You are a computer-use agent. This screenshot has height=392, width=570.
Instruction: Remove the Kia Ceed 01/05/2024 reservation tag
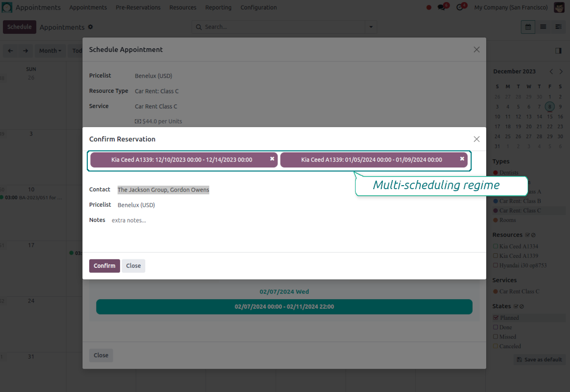pyautogui.click(x=462, y=158)
